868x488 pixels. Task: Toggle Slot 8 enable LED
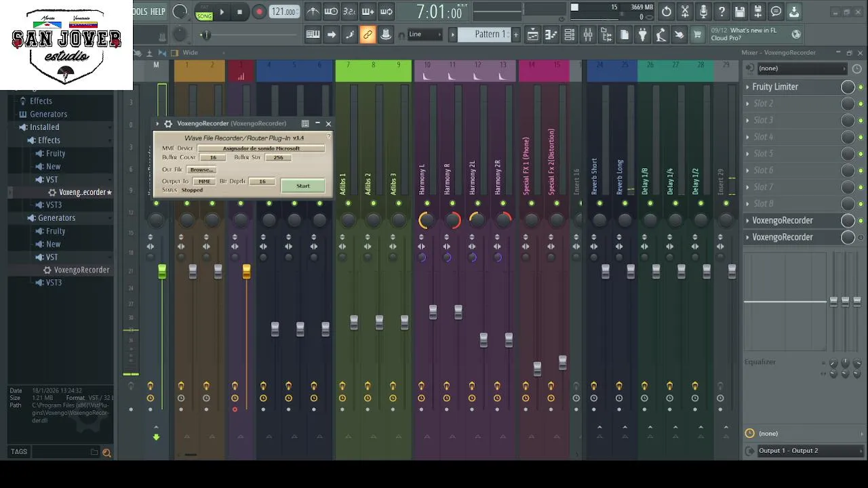coord(861,204)
